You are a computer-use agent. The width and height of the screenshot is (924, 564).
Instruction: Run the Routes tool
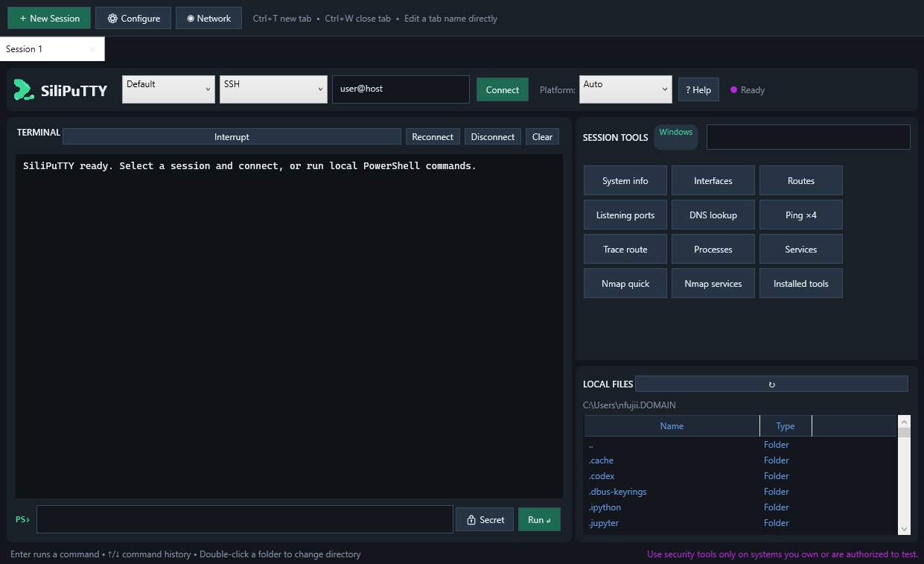pos(801,180)
